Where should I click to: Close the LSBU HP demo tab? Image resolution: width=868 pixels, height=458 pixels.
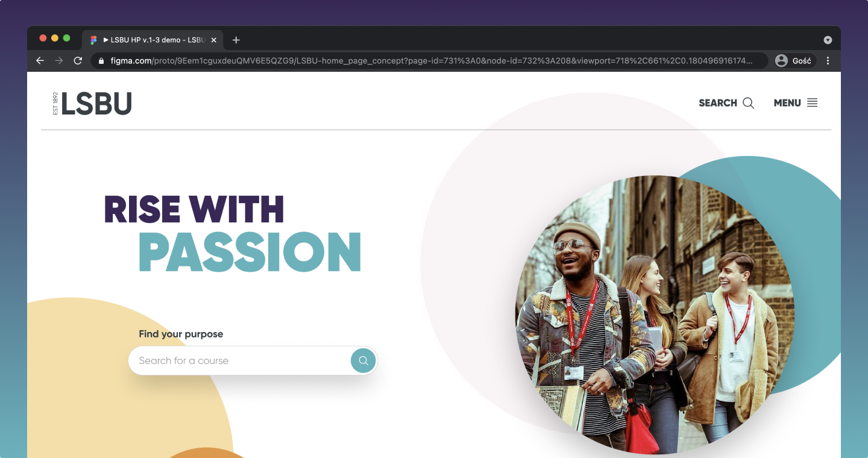coord(213,40)
